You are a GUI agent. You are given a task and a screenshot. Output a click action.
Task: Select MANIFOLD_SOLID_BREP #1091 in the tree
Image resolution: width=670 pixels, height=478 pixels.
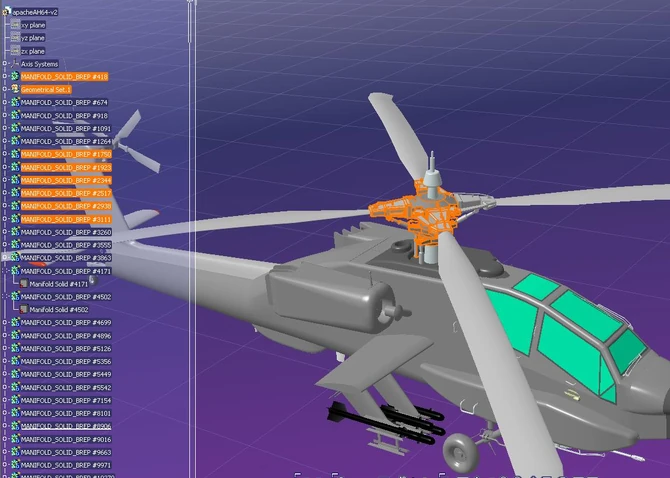65,129
